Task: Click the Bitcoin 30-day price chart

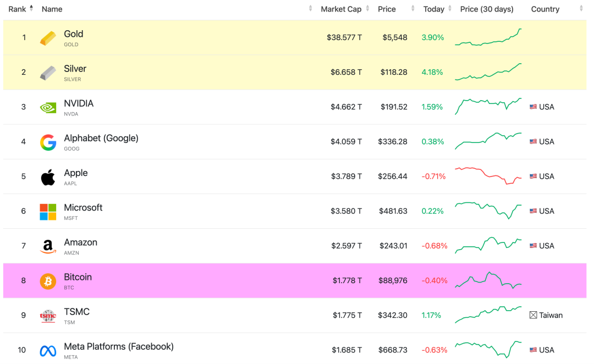Action: click(x=488, y=280)
